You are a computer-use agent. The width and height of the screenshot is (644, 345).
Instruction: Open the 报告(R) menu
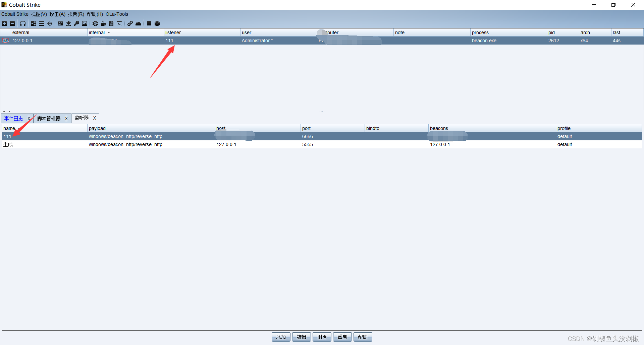click(76, 14)
